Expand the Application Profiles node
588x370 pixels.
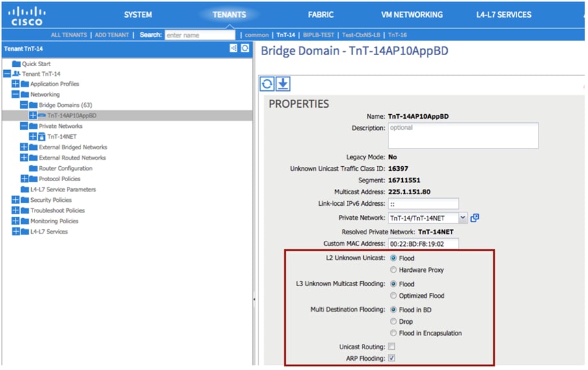coord(16,84)
